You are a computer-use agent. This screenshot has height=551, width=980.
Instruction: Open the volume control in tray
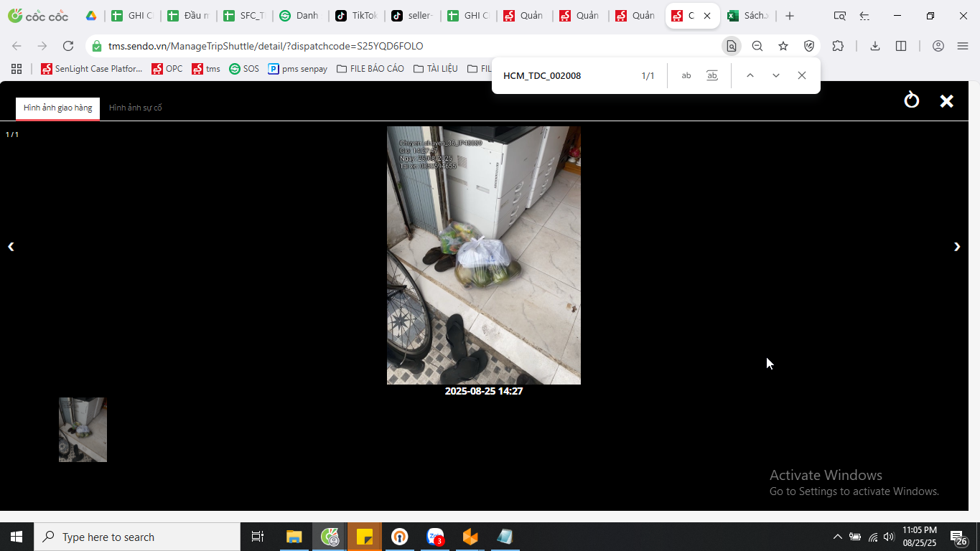[x=889, y=537]
